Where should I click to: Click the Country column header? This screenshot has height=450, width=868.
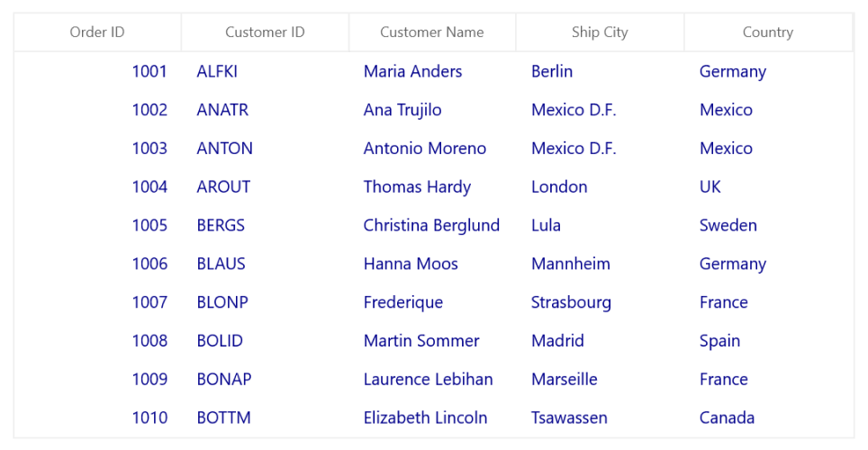click(x=767, y=32)
